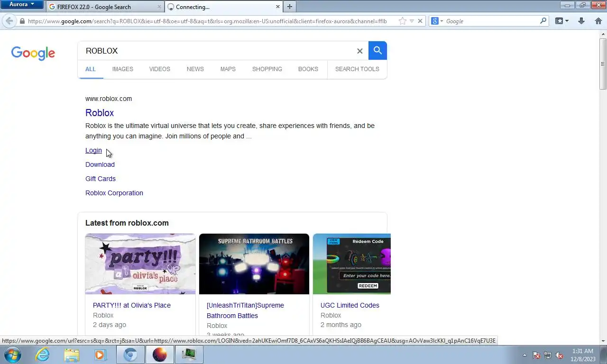The image size is (607, 364).
Task: Click the Action Center flag tray icon
Action: tap(536, 355)
